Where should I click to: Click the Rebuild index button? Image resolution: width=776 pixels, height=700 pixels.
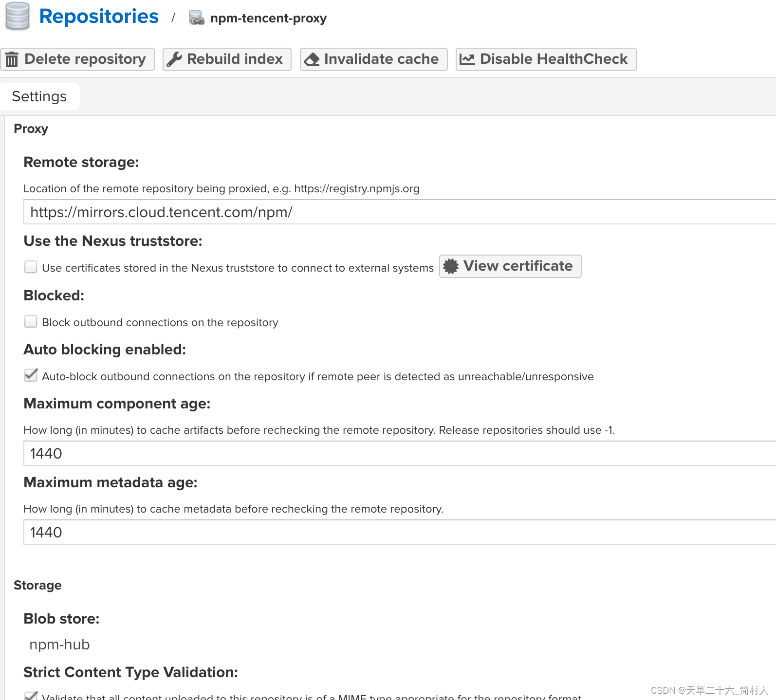click(227, 59)
